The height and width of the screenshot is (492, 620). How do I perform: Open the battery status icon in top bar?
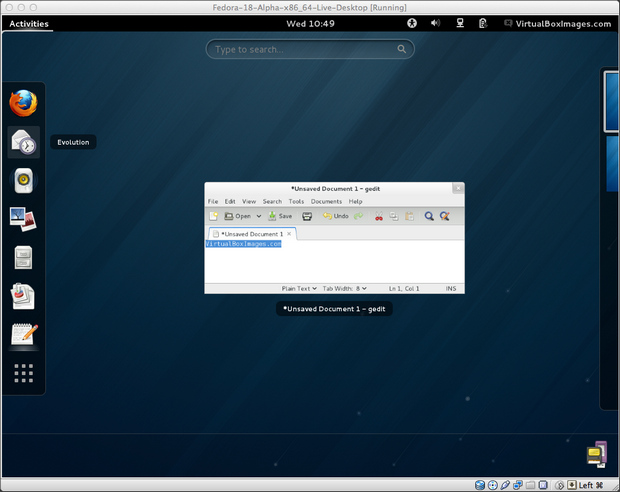pyautogui.click(x=483, y=23)
